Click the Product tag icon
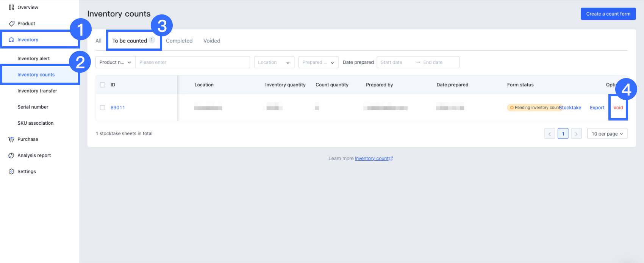Screen dimensions: 644x263 pos(11,23)
